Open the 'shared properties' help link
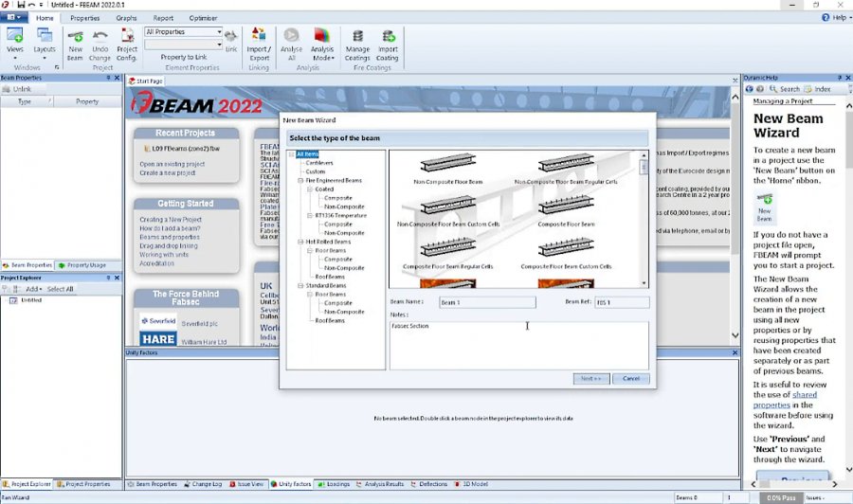Image resolution: width=853 pixels, height=504 pixels. [785, 400]
